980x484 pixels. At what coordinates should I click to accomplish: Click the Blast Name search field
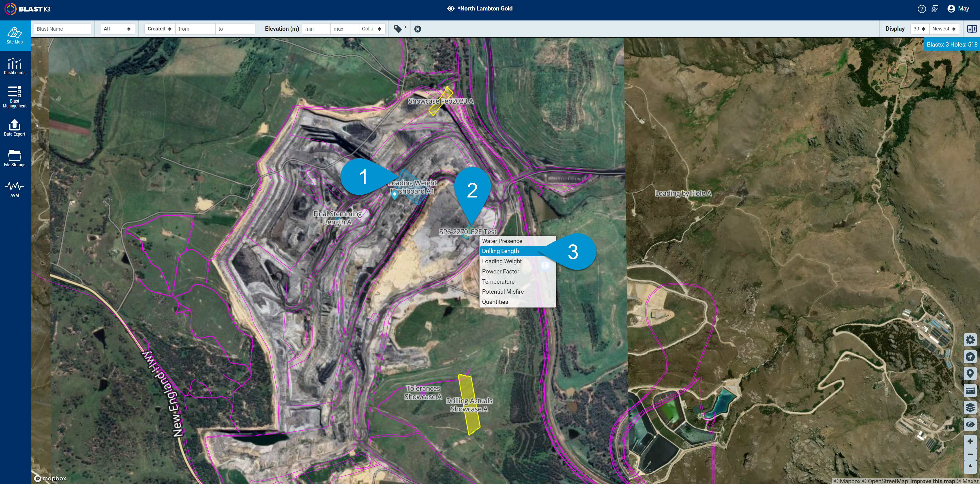click(x=62, y=29)
